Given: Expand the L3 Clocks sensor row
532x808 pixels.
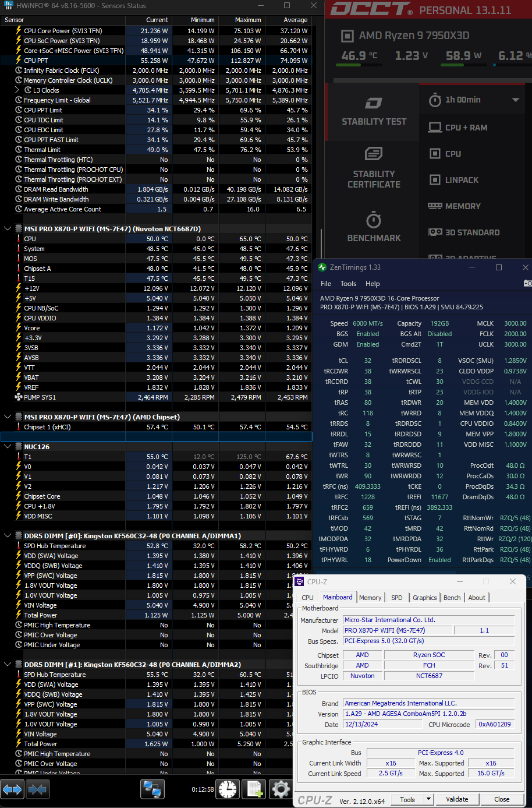Looking at the screenshot, I should pyautogui.click(x=17, y=90).
